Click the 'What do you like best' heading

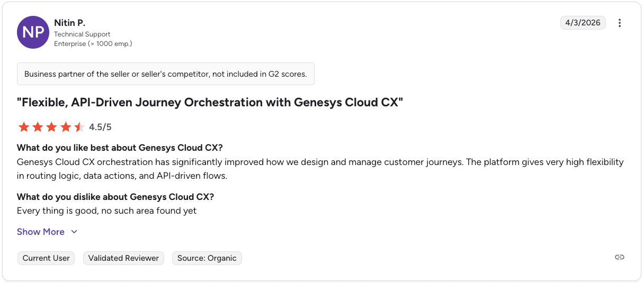[x=120, y=148]
